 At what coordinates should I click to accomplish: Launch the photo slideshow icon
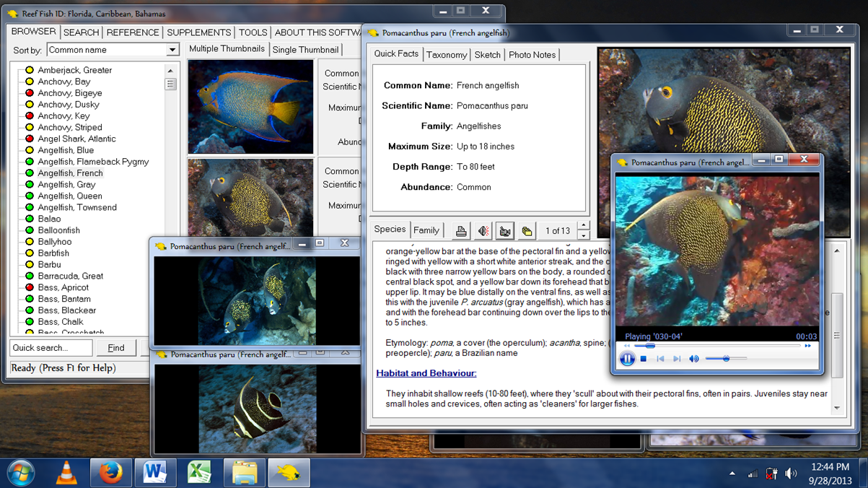coord(525,230)
